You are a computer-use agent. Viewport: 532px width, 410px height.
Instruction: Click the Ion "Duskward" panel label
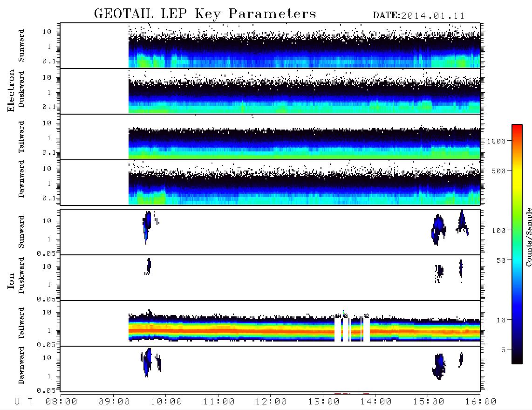click(21, 275)
